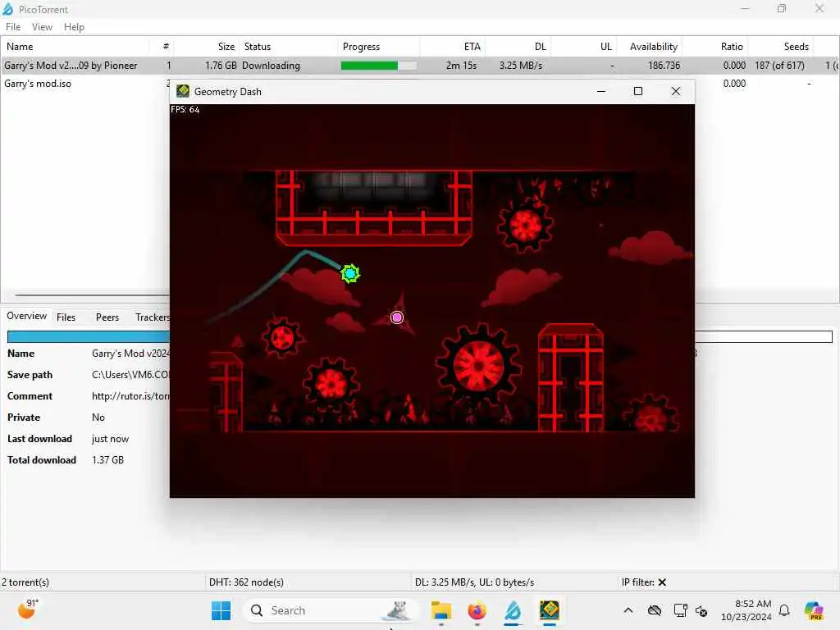840x630 pixels.
Task: Click the Total download 1.37 GB value
Action: [107, 460]
